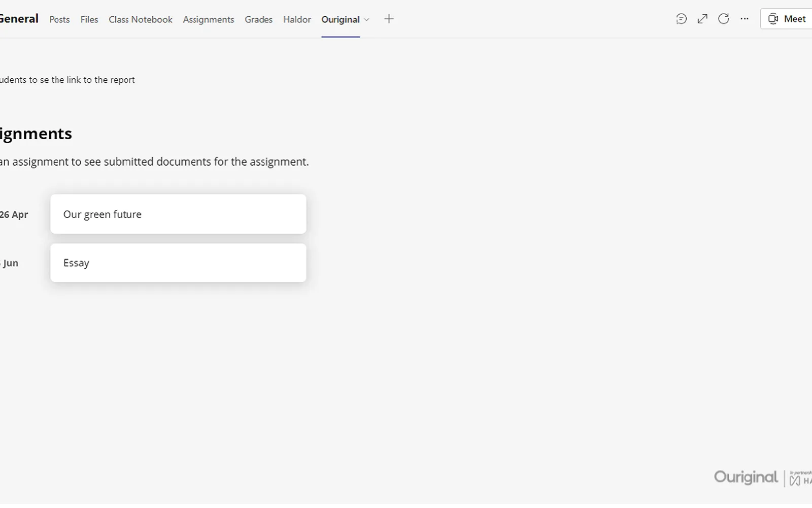Open the Class Notebook tab
This screenshot has height=508, width=812.
(x=141, y=19)
